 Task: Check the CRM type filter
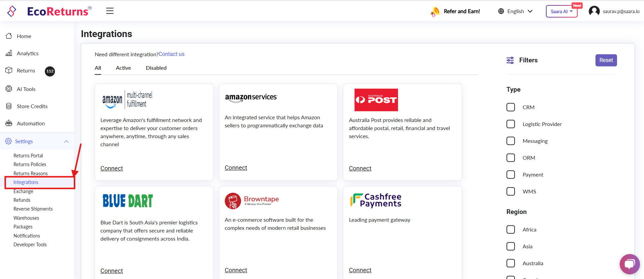click(x=511, y=107)
